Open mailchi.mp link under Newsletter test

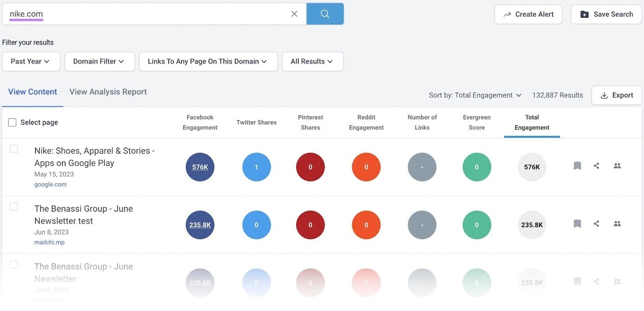[49, 242]
